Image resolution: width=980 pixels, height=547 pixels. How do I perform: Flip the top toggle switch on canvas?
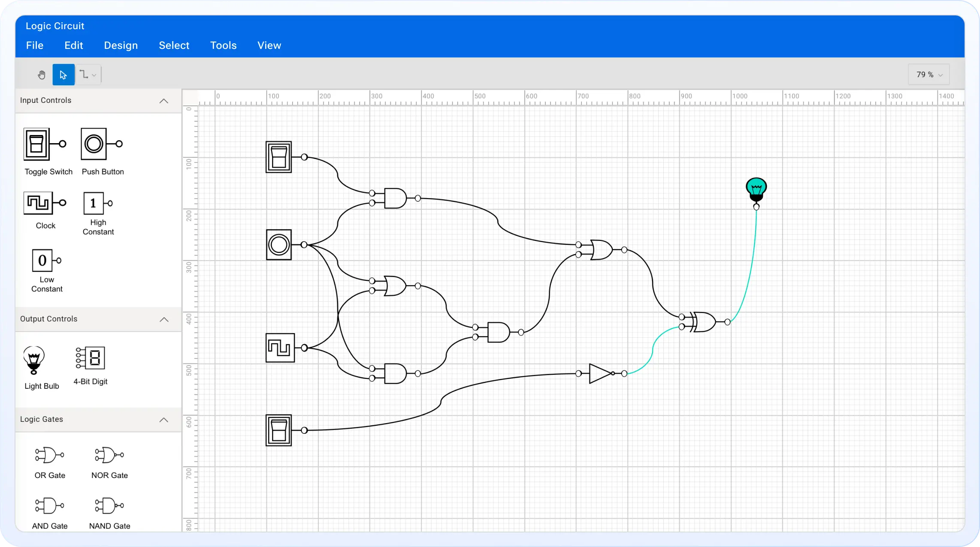tap(278, 157)
